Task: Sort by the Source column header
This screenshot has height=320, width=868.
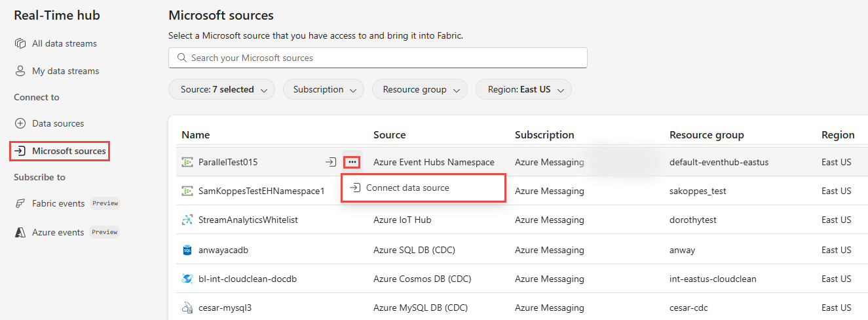Action: [x=389, y=134]
